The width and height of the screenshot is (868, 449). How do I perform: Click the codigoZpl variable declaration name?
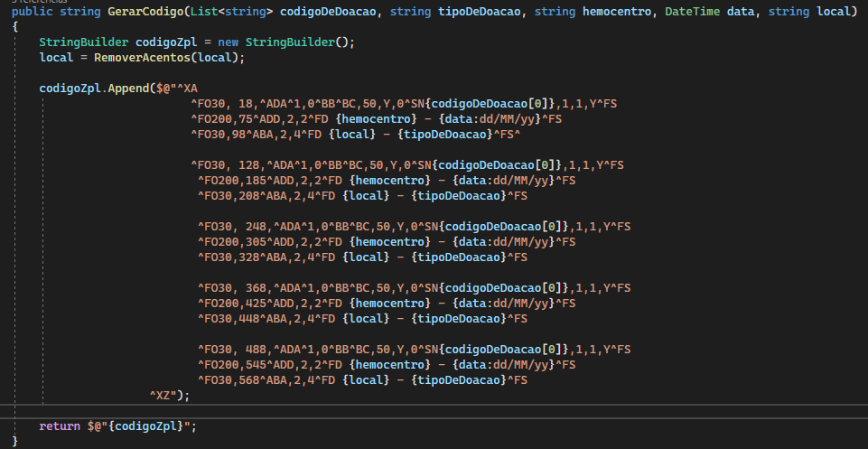point(166,42)
